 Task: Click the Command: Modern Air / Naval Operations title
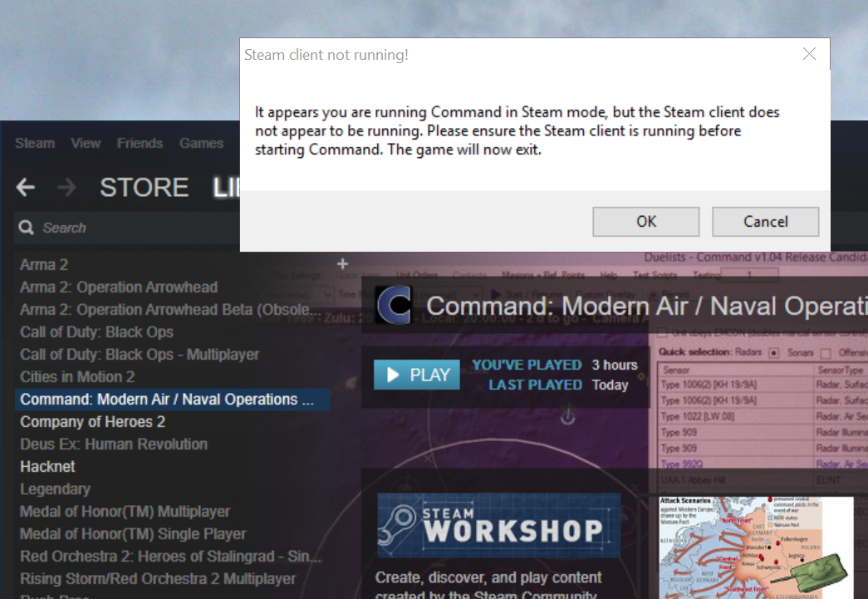[x=646, y=306]
